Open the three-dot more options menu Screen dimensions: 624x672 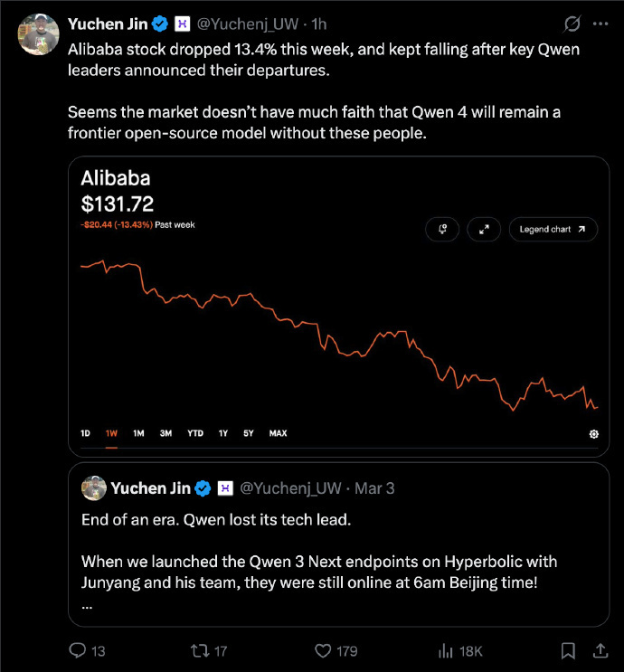click(x=600, y=23)
